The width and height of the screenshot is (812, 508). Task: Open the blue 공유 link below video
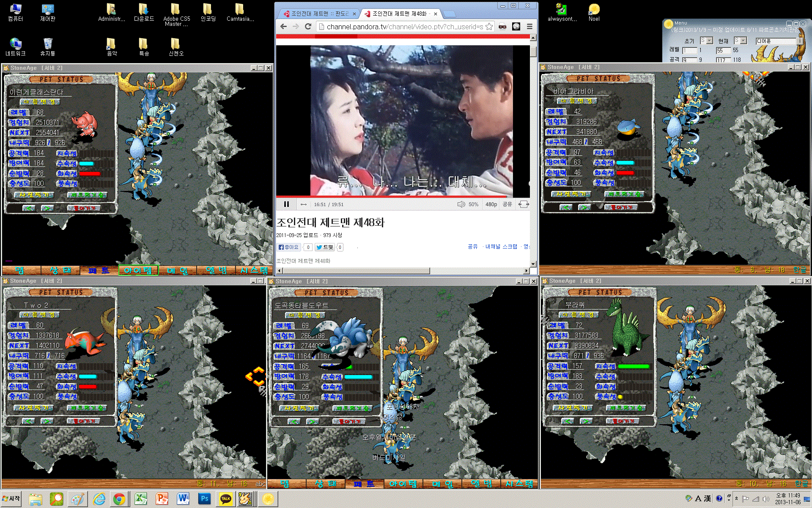coord(472,246)
